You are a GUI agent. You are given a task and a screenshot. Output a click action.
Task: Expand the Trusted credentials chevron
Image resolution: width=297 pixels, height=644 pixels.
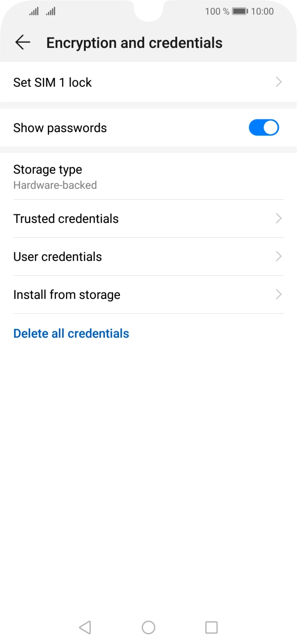coord(278,218)
